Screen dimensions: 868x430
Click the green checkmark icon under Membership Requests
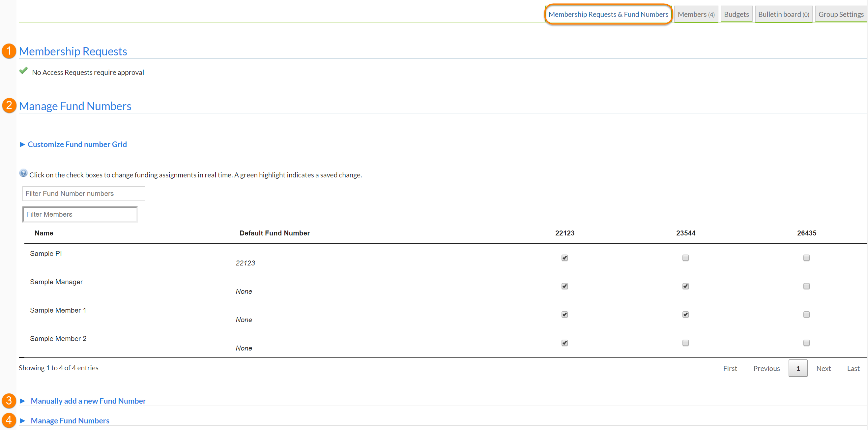tap(24, 71)
